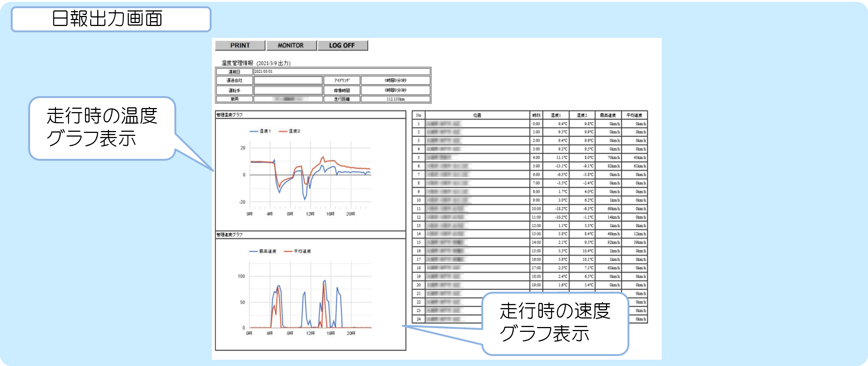Screen dimensions: 868x366
Task: Click the red 温度2 legend entry
Action: pyautogui.click(x=290, y=131)
